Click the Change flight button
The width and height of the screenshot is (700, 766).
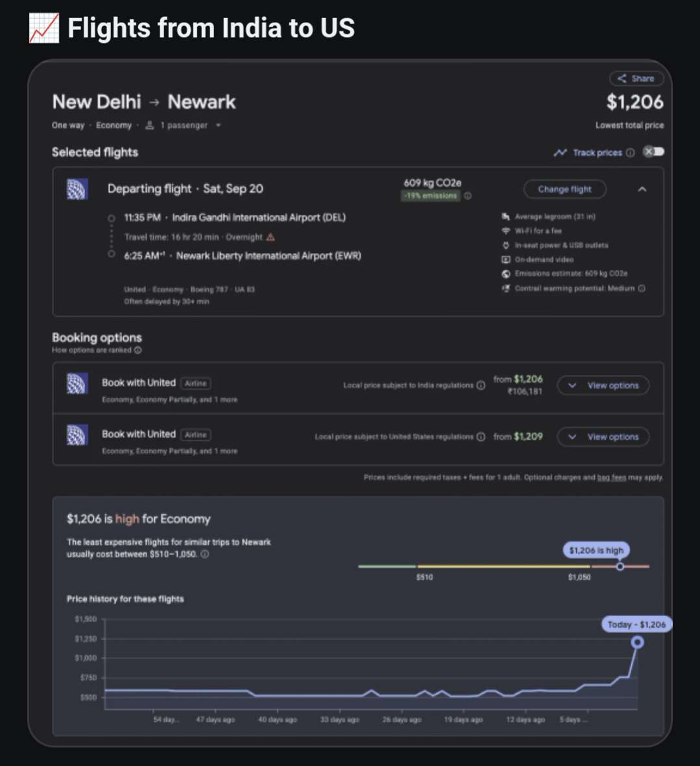pos(564,189)
